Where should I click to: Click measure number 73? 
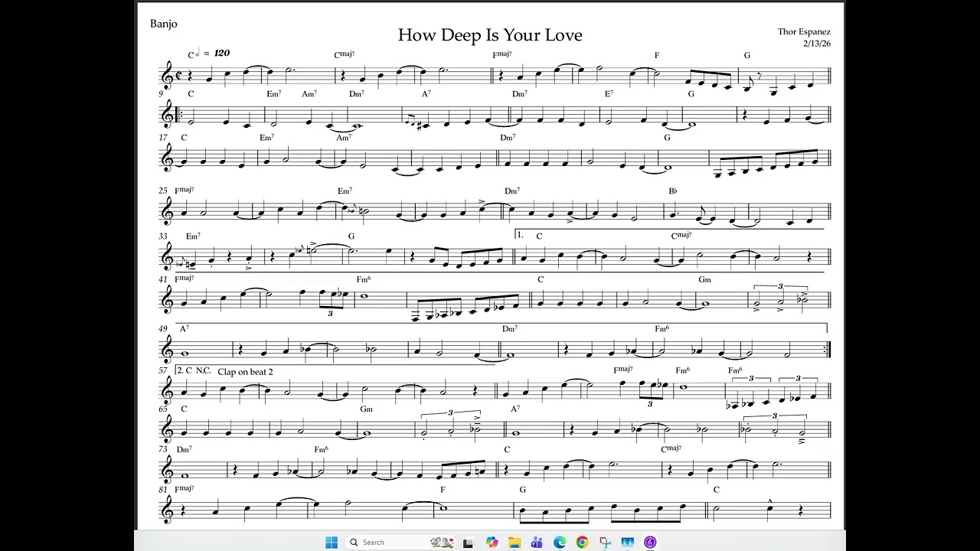pyautogui.click(x=163, y=449)
